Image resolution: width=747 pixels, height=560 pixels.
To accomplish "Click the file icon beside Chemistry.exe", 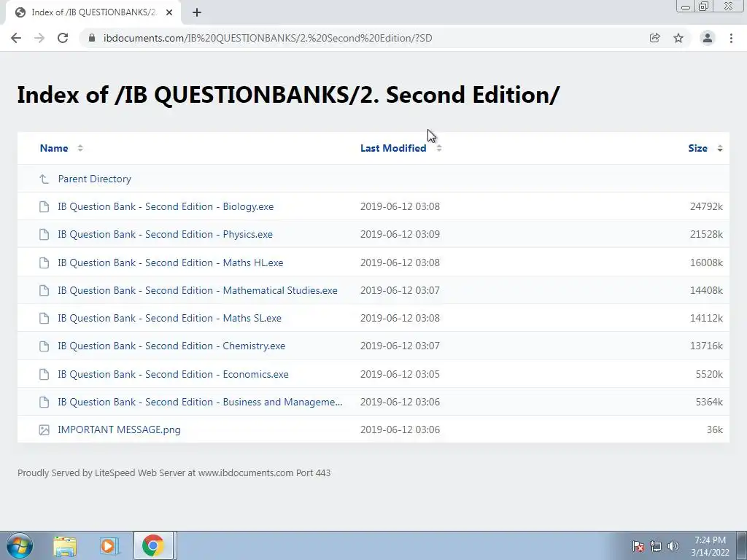I will pos(44,346).
